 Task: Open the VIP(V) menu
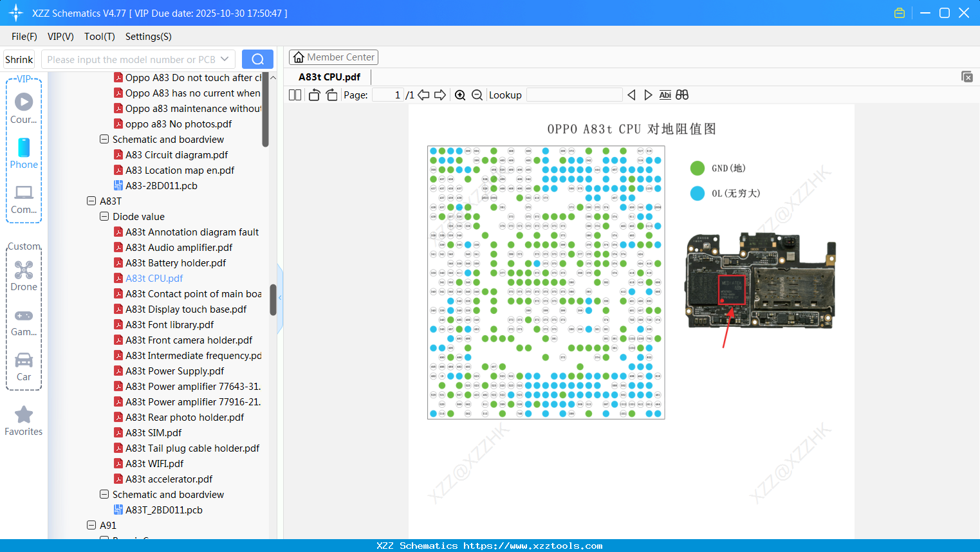60,36
